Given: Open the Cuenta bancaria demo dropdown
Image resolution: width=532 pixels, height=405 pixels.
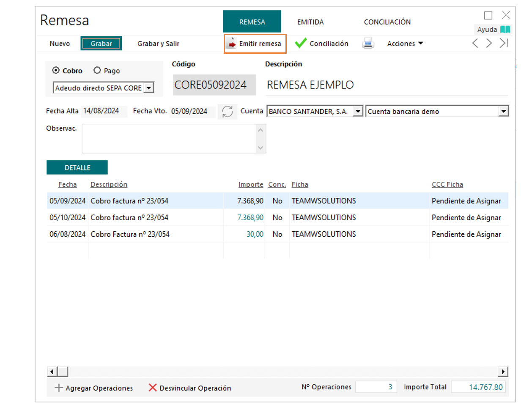Looking at the screenshot, I should (x=503, y=111).
